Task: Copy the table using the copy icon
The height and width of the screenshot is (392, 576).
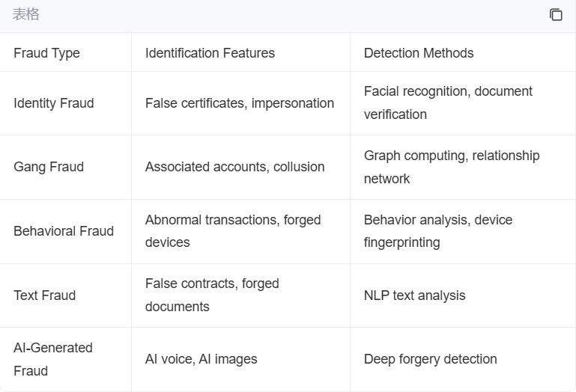Action: (556, 15)
